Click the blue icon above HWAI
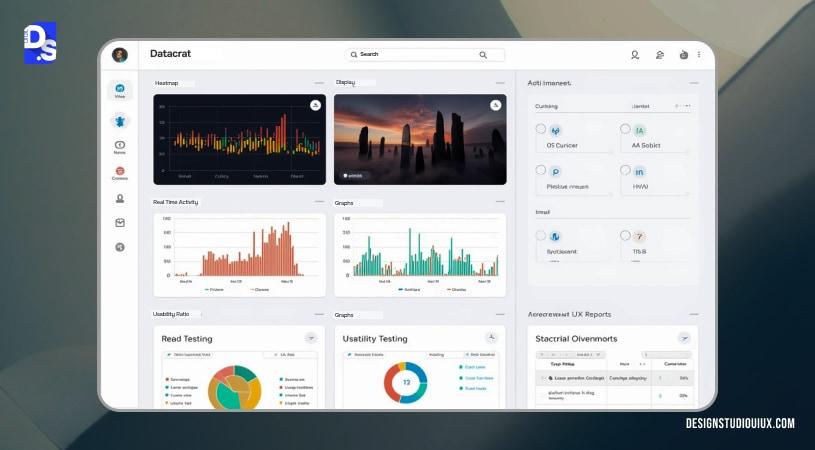The image size is (815, 450). tap(640, 172)
